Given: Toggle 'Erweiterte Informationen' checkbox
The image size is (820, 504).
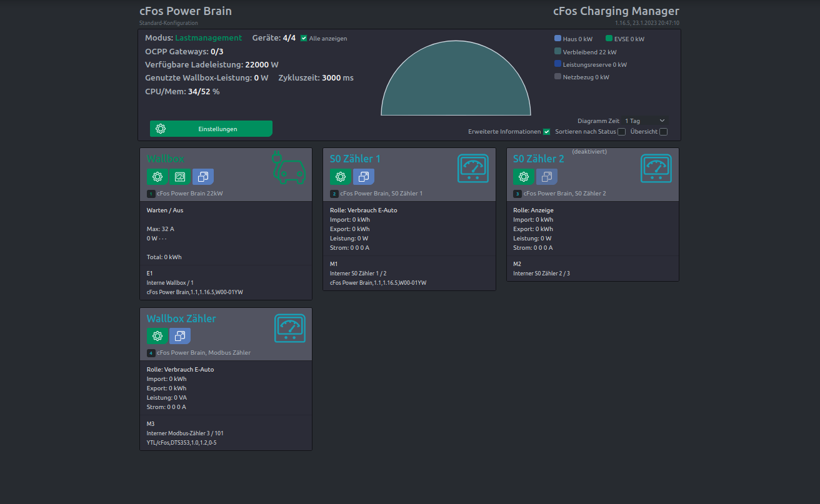Looking at the screenshot, I should 546,132.
